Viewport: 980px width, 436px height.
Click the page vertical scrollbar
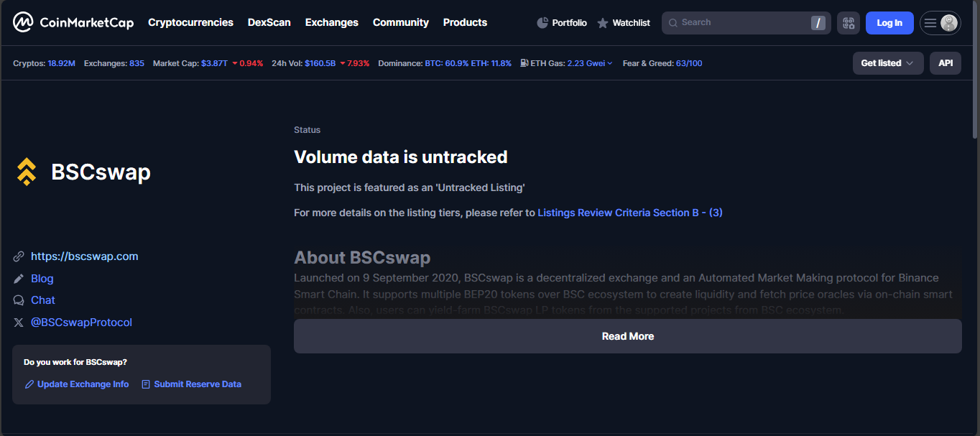tap(975, 70)
